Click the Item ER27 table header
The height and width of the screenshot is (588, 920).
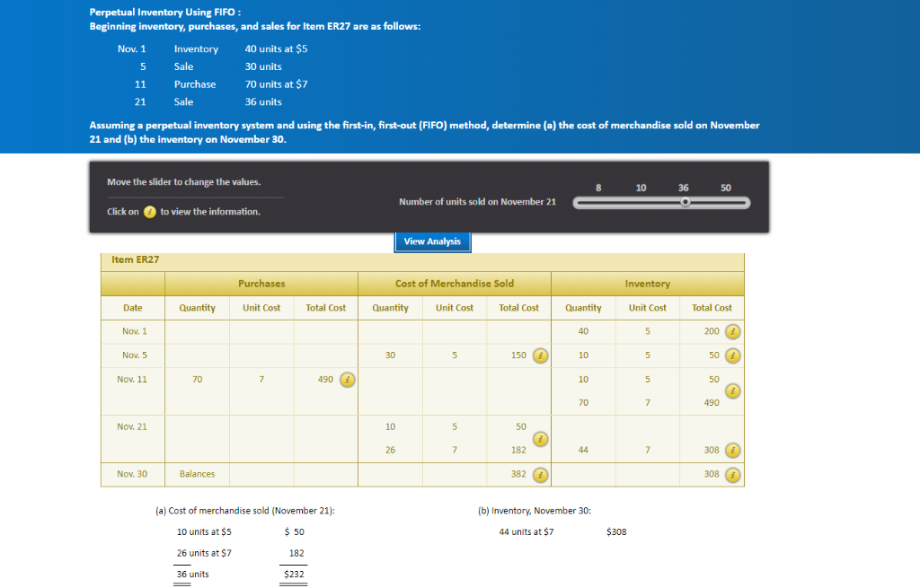click(133, 259)
